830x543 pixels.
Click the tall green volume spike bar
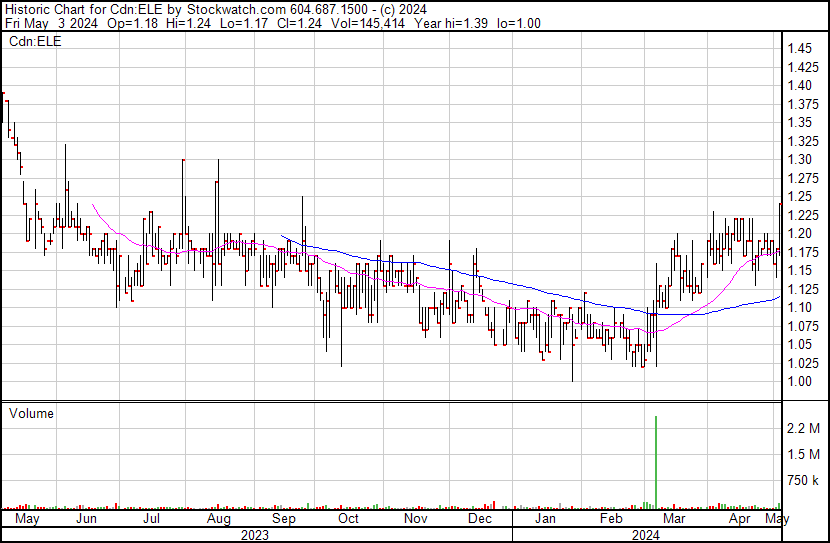656,460
